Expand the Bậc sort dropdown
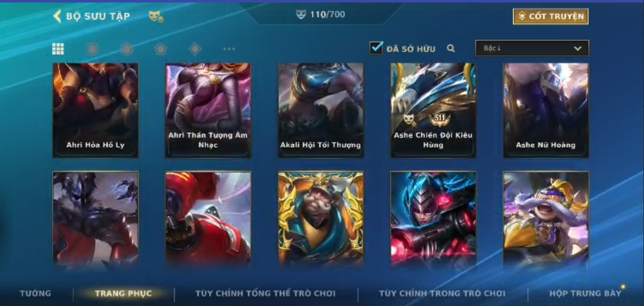Viewport: 644px width, 306px height. tap(532, 48)
